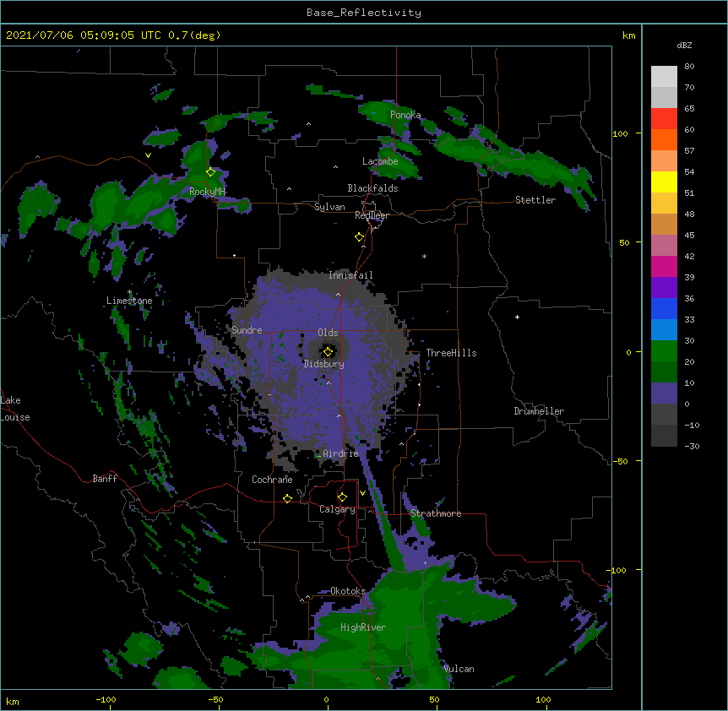Image resolution: width=728 pixels, height=711 pixels.
Task: Click the Calgary city label
Action: tap(337, 509)
